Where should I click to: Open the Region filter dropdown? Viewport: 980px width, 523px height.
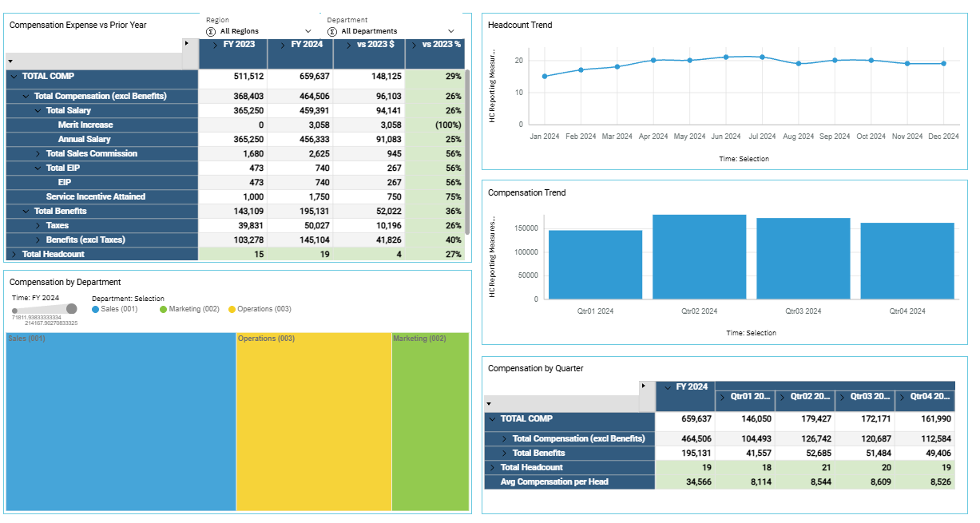[x=308, y=31]
